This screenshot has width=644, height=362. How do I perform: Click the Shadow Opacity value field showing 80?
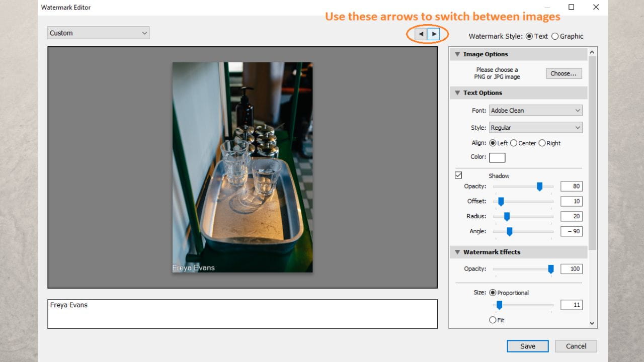571,187
